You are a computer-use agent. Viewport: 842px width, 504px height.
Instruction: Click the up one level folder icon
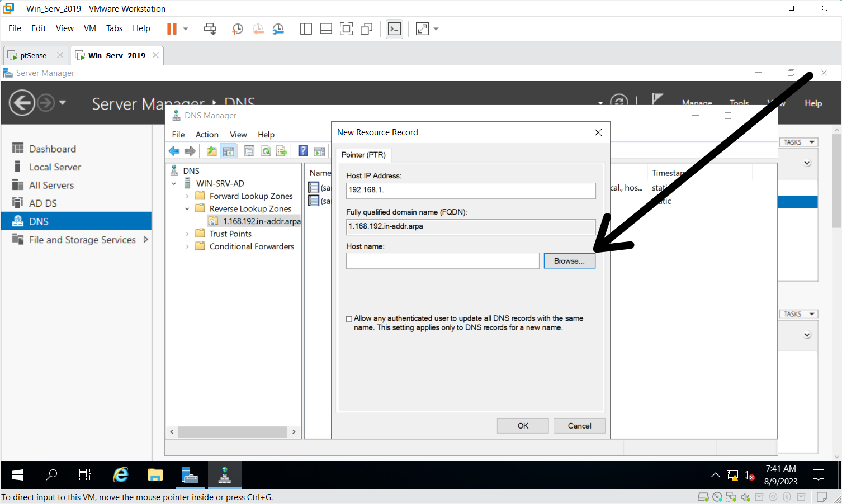[211, 151]
